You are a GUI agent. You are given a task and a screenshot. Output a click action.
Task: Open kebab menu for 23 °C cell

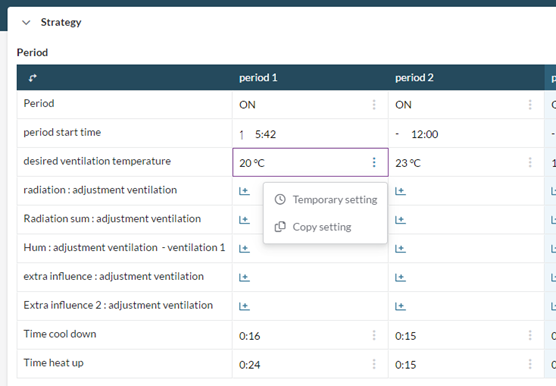click(x=530, y=162)
